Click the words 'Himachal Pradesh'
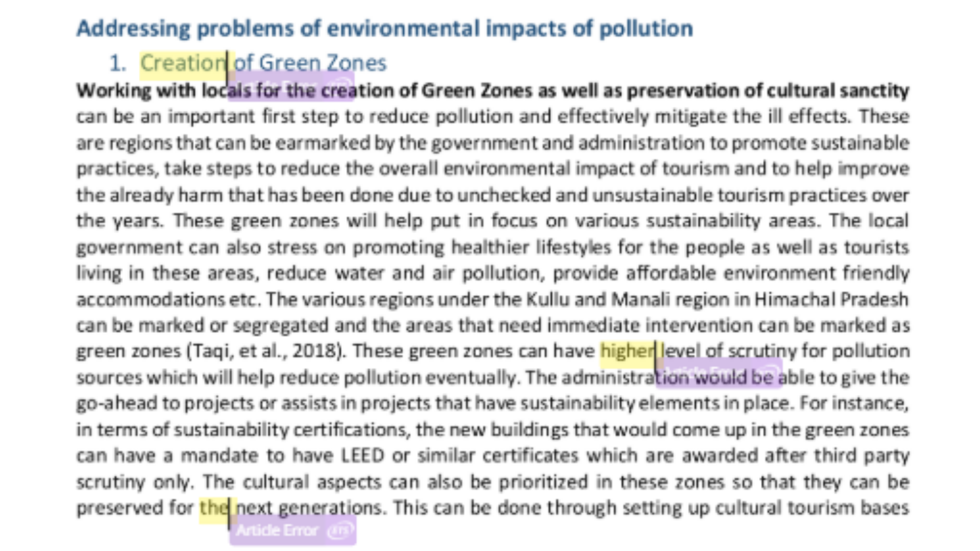The height and width of the screenshot is (551, 980). click(x=831, y=299)
